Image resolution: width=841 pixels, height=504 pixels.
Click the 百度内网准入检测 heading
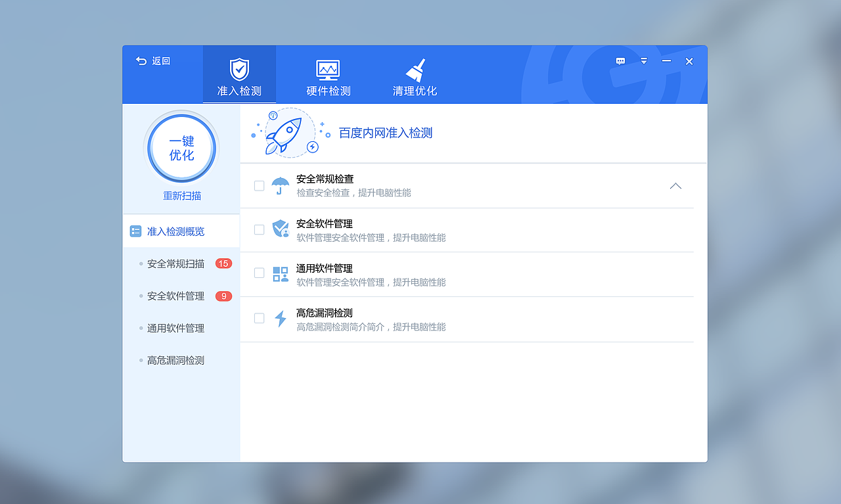386,133
